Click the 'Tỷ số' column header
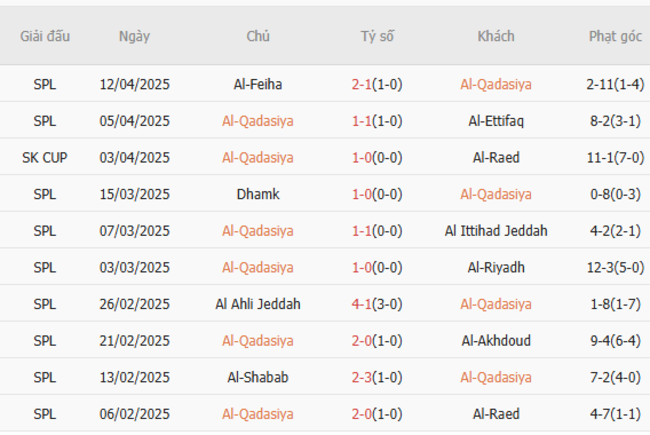The height and width of the screenshot is (435, 650). pyautogui.click(x=377, y=36)
